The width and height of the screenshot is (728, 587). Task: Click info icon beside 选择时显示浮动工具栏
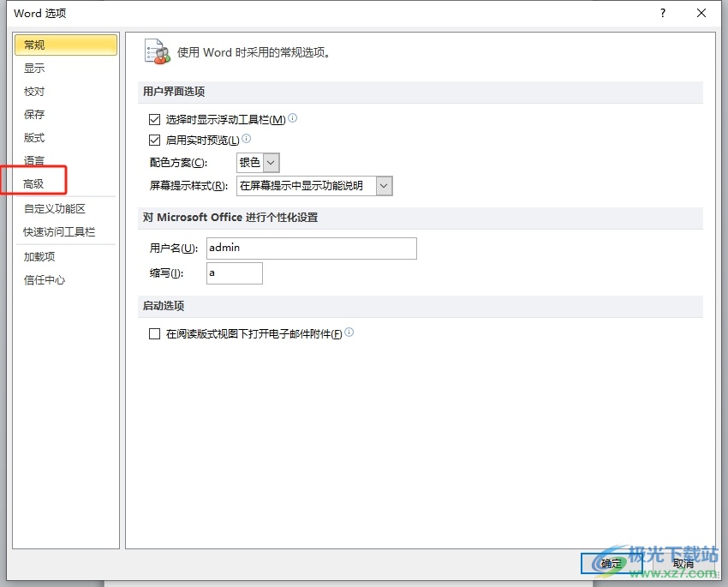coord(293,118)
